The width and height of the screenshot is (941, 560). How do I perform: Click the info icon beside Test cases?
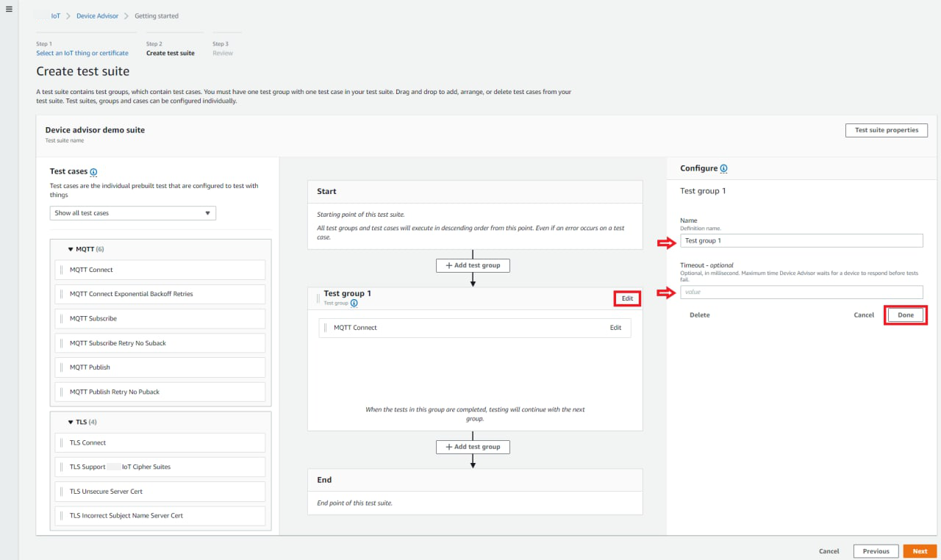(93, 172)
